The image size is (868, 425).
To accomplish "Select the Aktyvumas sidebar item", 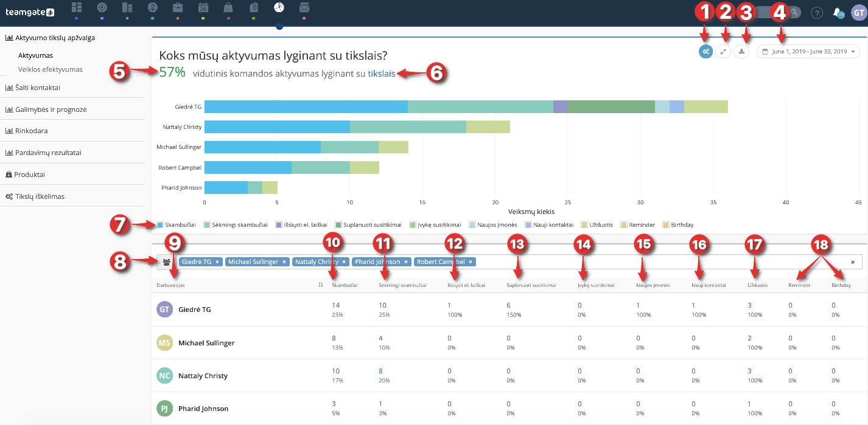I will [35, 56].
